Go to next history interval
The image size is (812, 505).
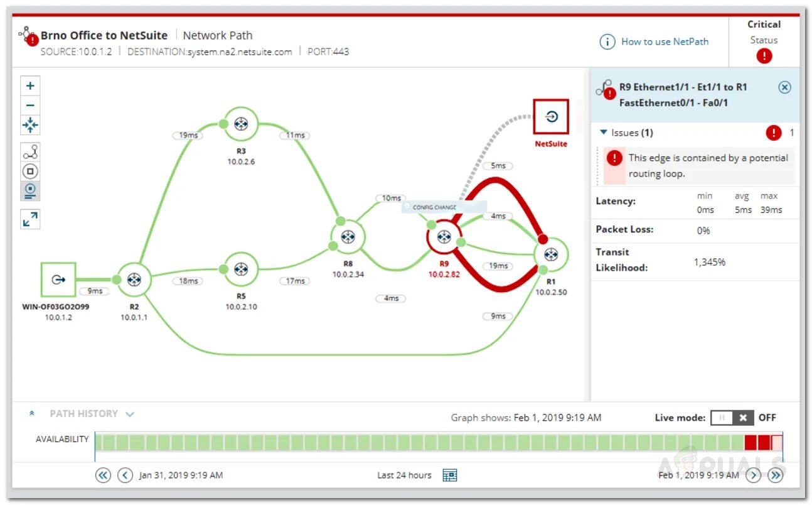coord(753,475)
